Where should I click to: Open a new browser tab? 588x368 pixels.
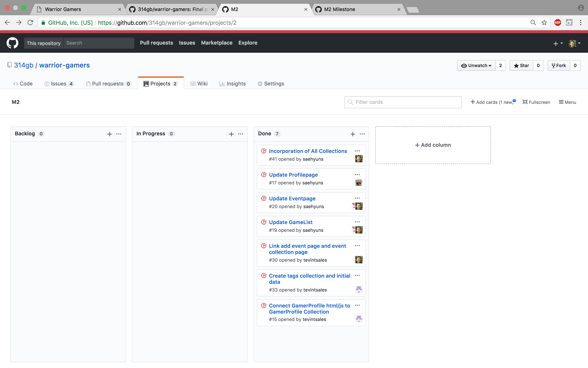click(x=413, y=10)
